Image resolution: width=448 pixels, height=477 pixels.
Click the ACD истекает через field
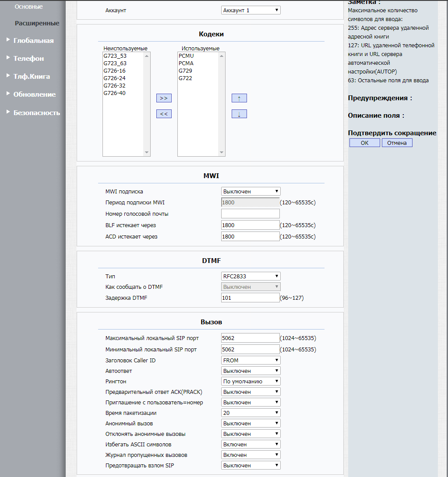pos(250,236)
